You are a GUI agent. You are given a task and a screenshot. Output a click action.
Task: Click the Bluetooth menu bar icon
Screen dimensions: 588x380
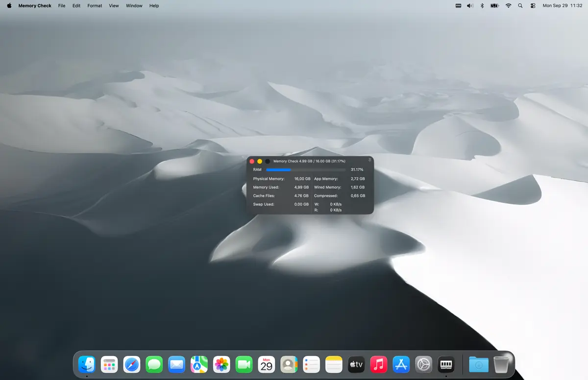coord(482,6)
